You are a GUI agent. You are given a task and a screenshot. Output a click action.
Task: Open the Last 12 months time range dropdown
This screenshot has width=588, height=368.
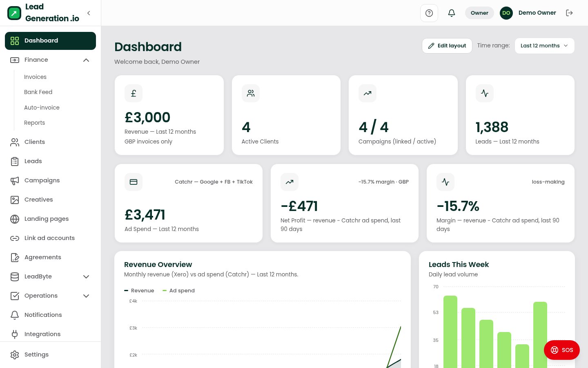[x=544, y=46]
